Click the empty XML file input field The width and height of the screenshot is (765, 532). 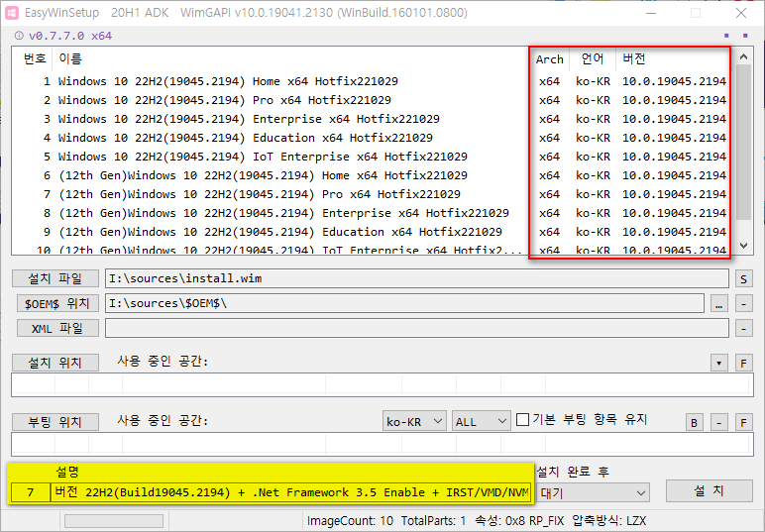417,328
